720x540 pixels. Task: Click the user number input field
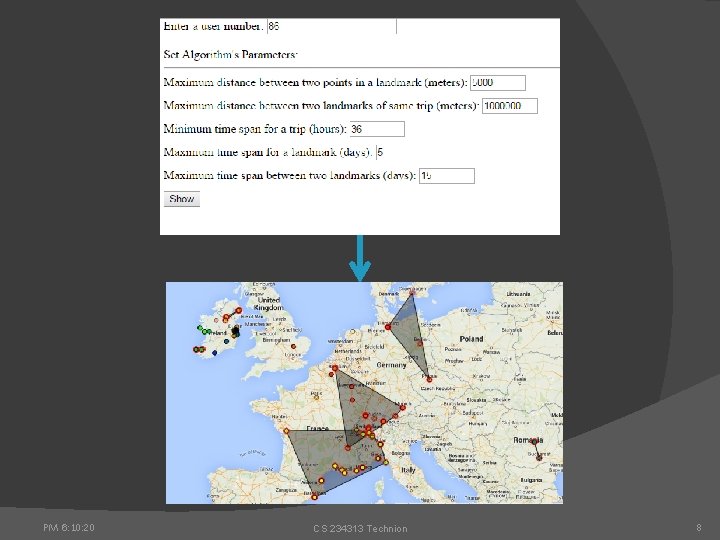tap(332, 26)
